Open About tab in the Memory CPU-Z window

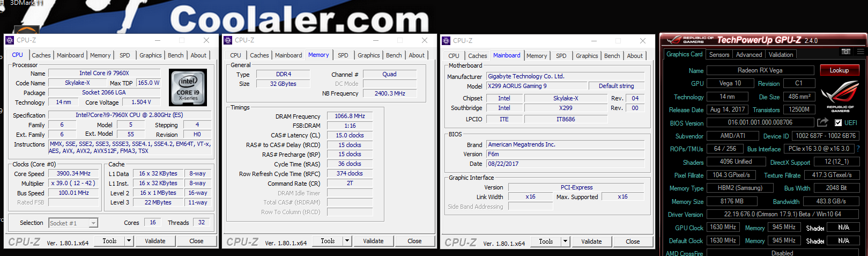pos(417,55)
